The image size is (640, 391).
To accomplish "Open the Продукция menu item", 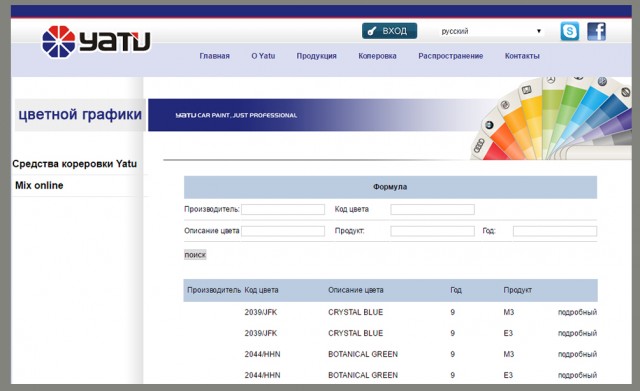I will click(316, 56).
